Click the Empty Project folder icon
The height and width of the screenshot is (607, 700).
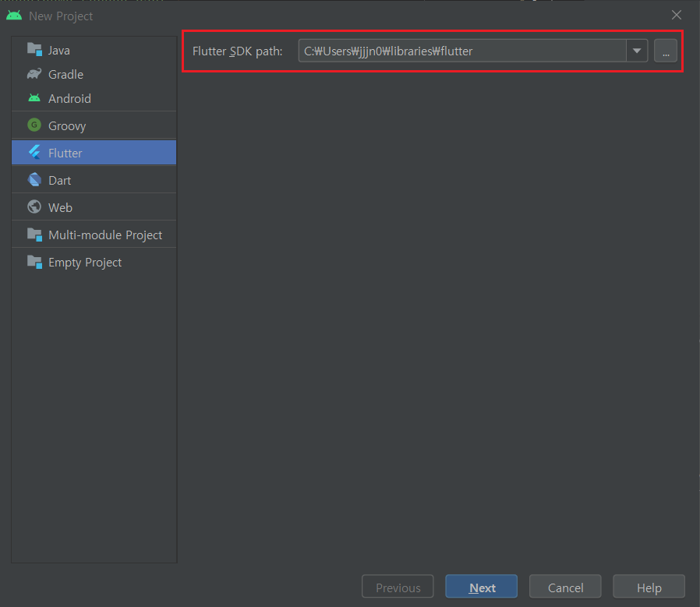click(34, 262)
